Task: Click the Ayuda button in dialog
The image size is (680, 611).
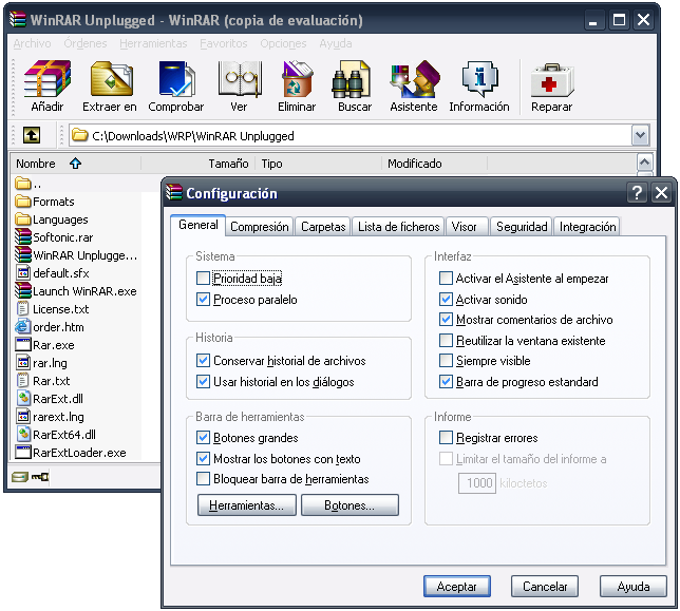Action: pyautogui.click(x=633, y=586)
